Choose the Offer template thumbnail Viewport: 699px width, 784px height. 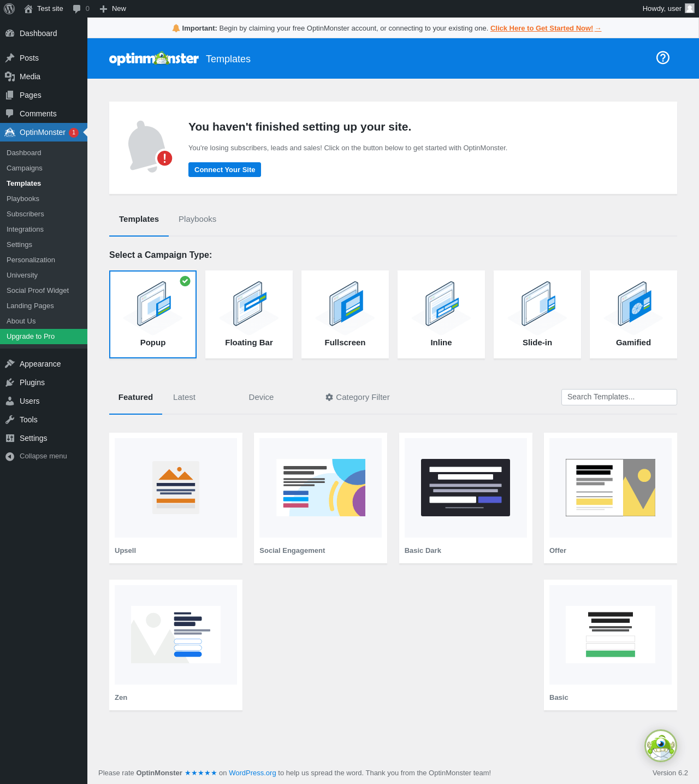(611, 488)
